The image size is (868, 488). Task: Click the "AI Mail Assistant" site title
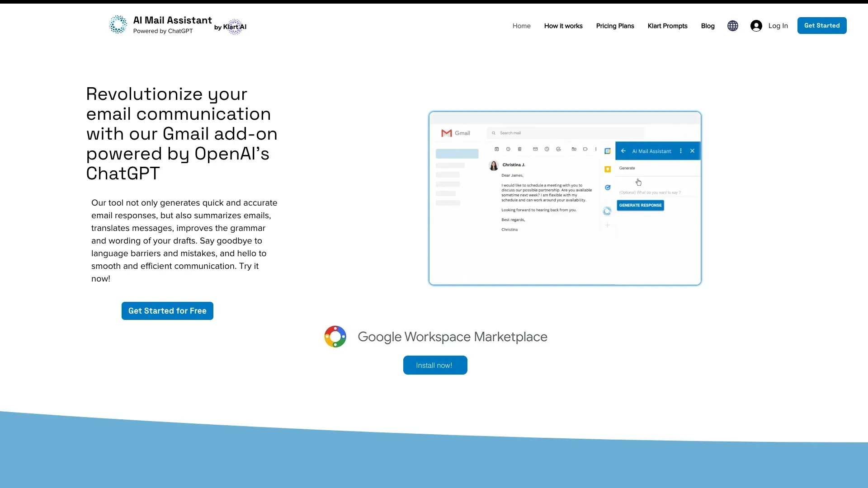click(172, 20)
